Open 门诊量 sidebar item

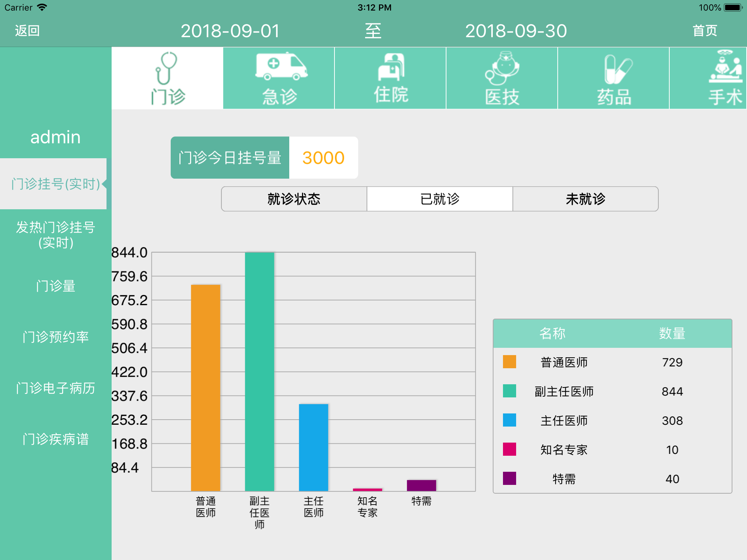(x=55, y=286)
